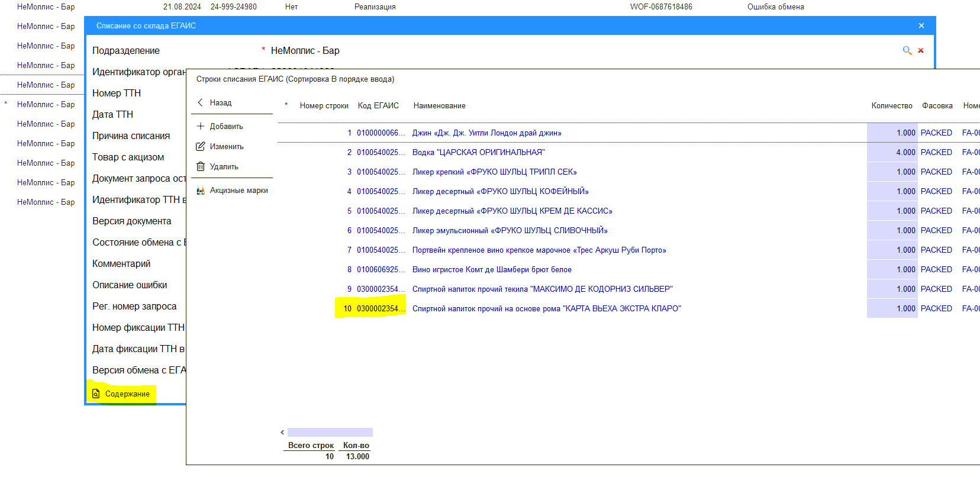The image size is (980, 477).
Task: Click ЕГАИС code 0100606925... in row 8
Action: pos(381,270)
